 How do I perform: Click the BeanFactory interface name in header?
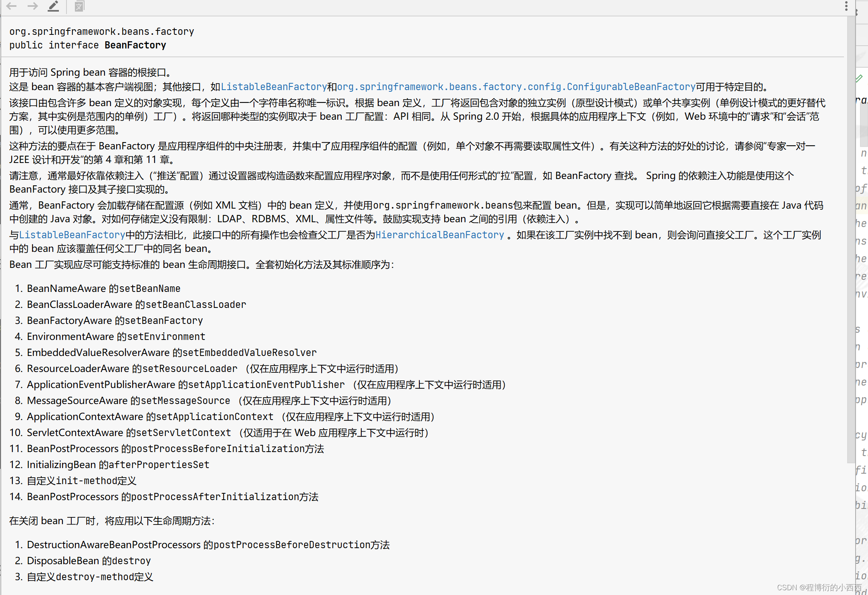click(135, 45)
